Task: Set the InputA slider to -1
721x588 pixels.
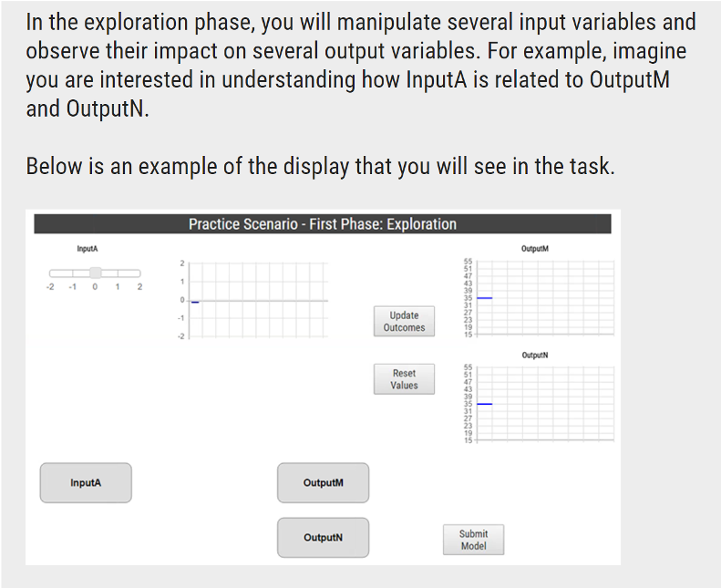Action: coord(73,273)
